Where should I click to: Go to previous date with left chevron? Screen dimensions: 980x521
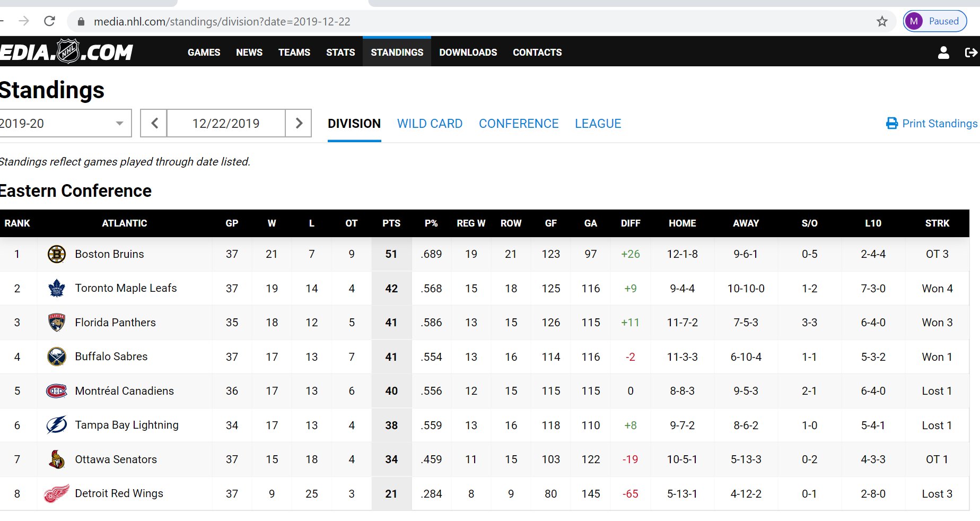click(154, 123)
